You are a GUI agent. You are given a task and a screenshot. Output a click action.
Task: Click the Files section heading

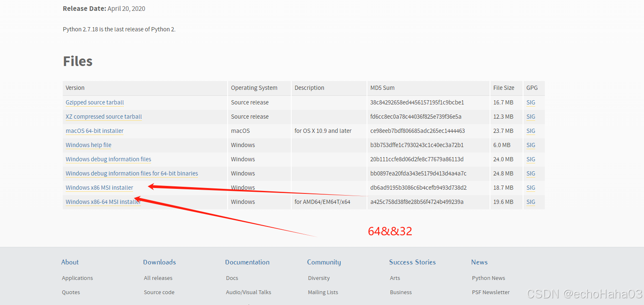coord(78,61)
